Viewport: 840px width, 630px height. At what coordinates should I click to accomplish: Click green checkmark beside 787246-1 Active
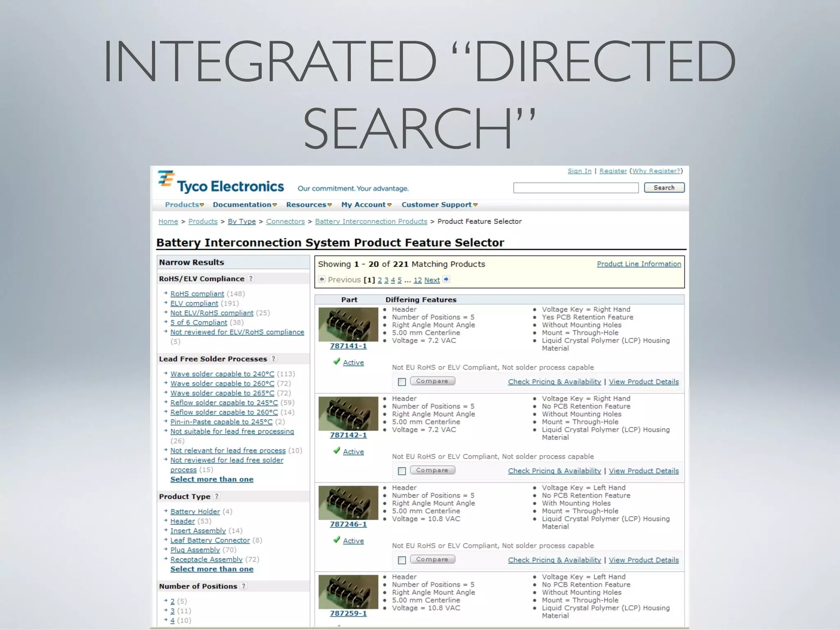point(337,540)
